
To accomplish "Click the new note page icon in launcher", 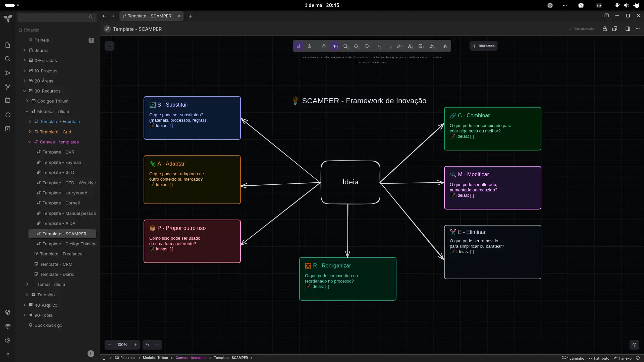I will [x=8, y=45].
